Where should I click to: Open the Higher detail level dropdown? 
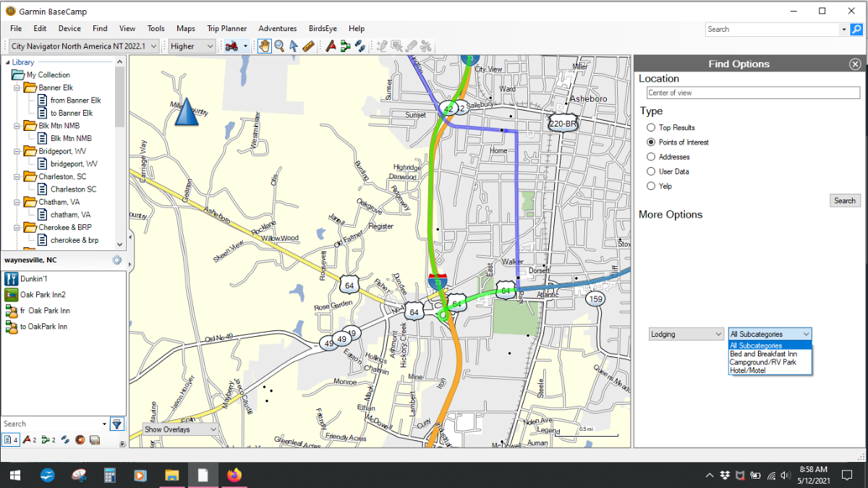coord(192,46)
